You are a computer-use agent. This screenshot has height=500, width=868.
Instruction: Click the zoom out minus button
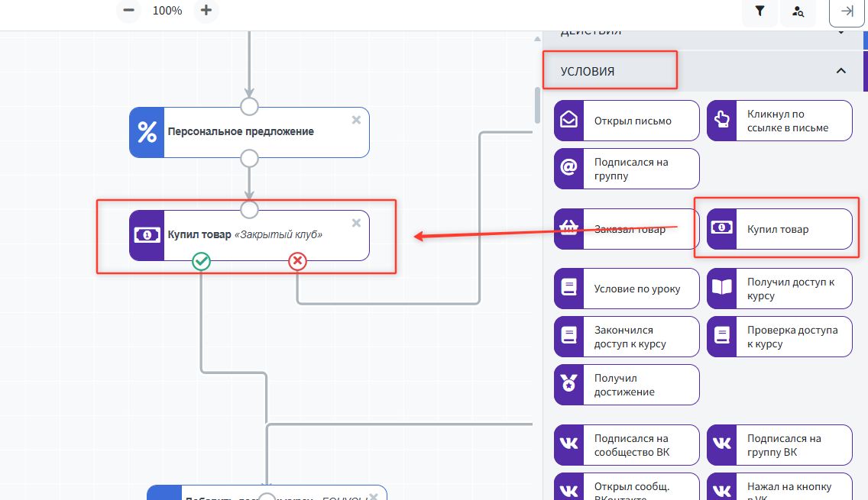[x=128, y=11]
